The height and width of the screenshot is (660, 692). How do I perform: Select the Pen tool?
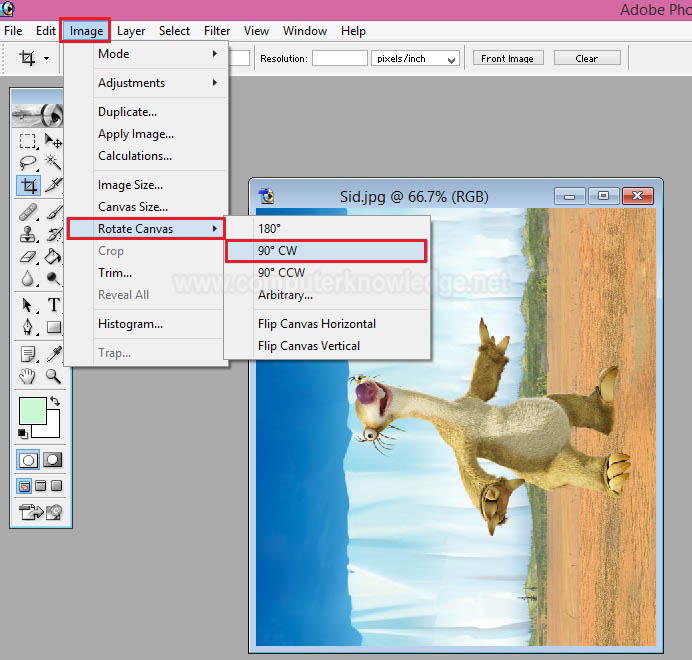coord(28,327)
